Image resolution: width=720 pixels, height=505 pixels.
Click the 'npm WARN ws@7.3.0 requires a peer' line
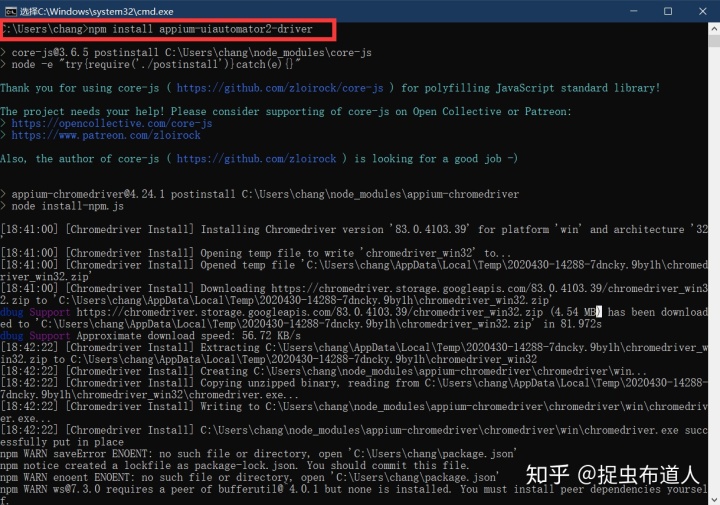(x=354, y=489)
